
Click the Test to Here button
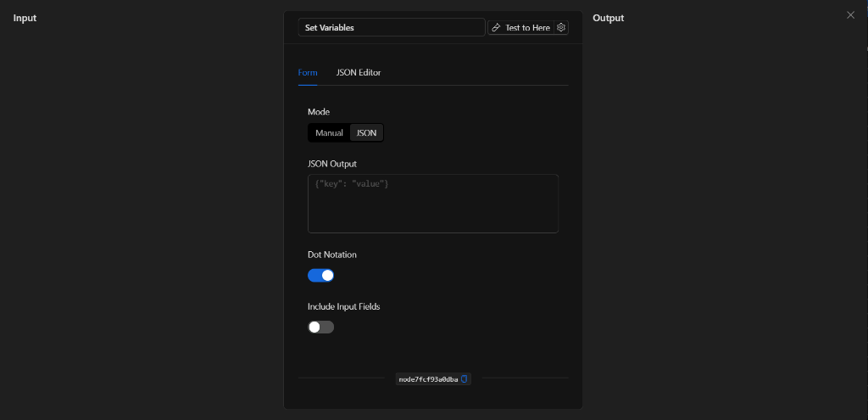521,27
